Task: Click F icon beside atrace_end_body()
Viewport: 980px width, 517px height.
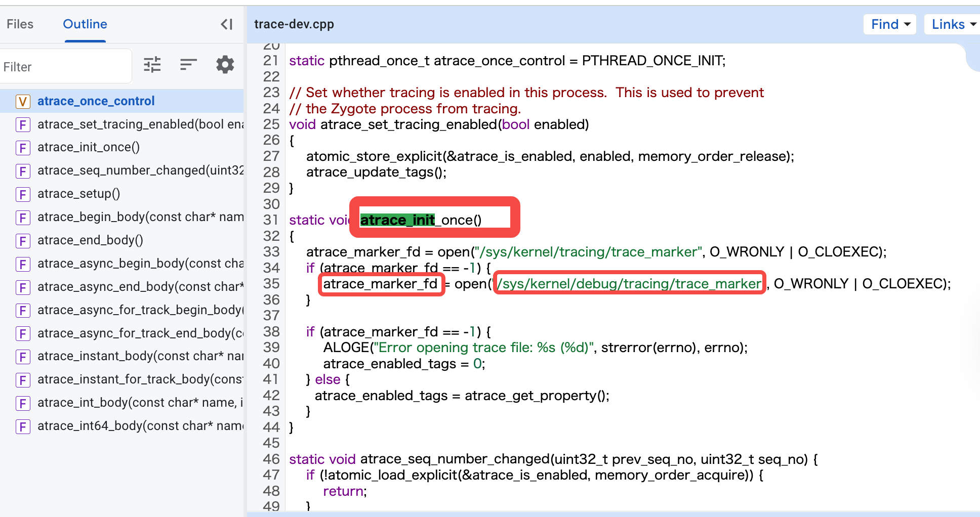Action: click(23, 241)
